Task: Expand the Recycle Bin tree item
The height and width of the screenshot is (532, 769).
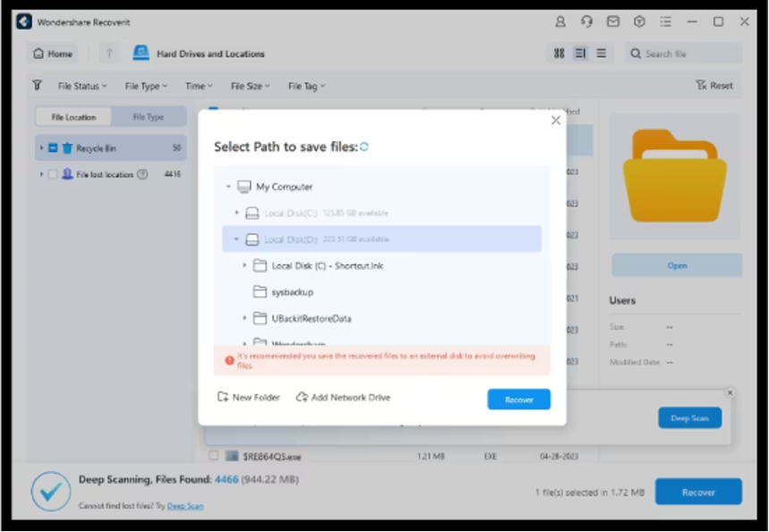Action: pos(41,148)
